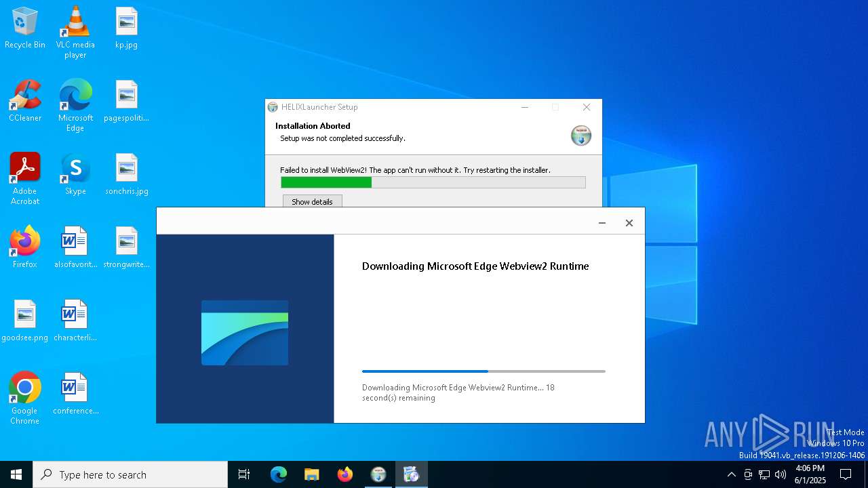This screenshot has height=488, width=868.
Task: Select the strongwrite... image file
Action: tap(126, 247)
